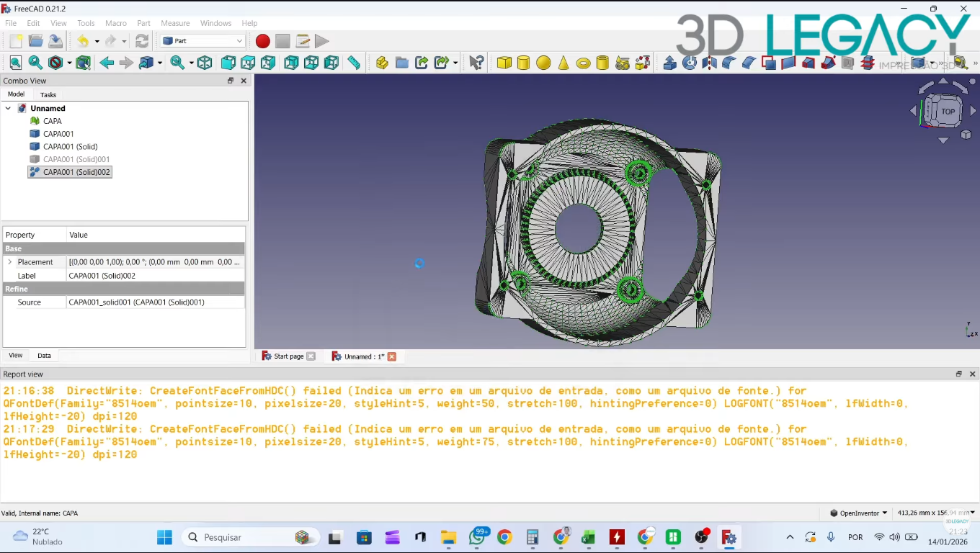Set the camera to Front view

pos(228,63)
